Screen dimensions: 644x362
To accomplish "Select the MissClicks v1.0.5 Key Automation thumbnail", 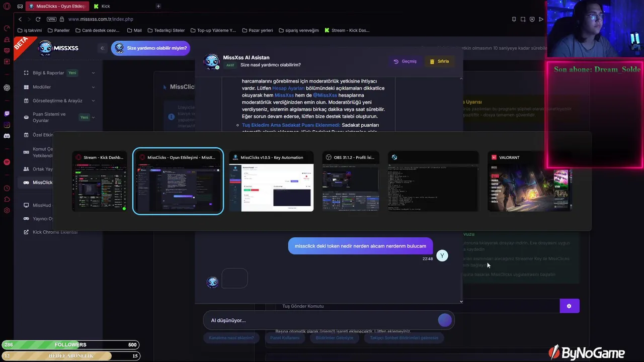I will tap(271, 182).
